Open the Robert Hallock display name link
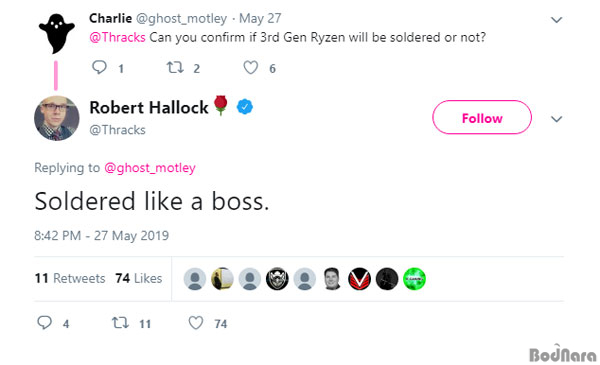 pyautogui.click(x=149, y=108)
